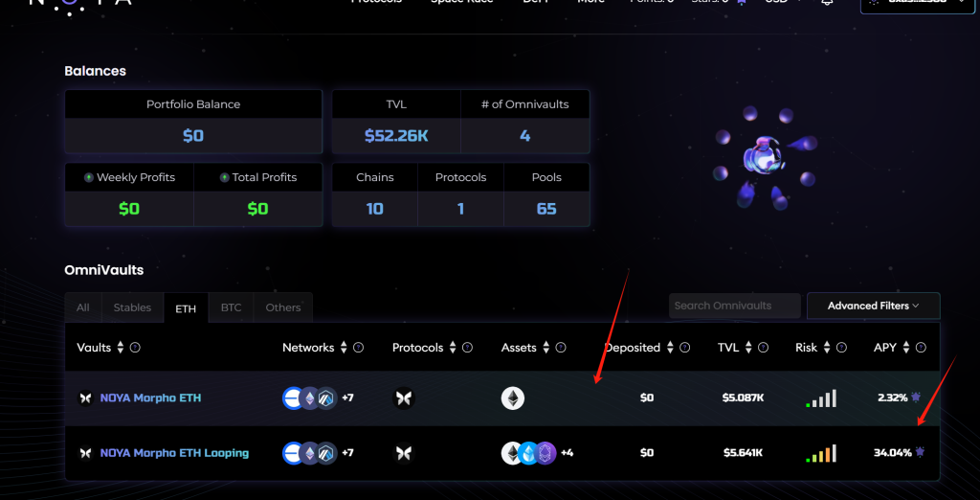The height and width of the screenshot is (500, 980).
Task: Open help icon beside APY header
Action: click(921, 348)
